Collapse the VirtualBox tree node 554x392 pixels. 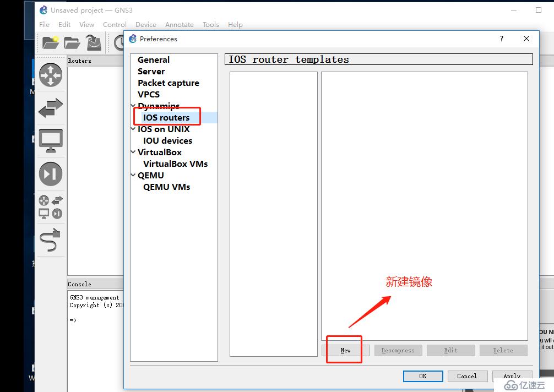(133, 152)
